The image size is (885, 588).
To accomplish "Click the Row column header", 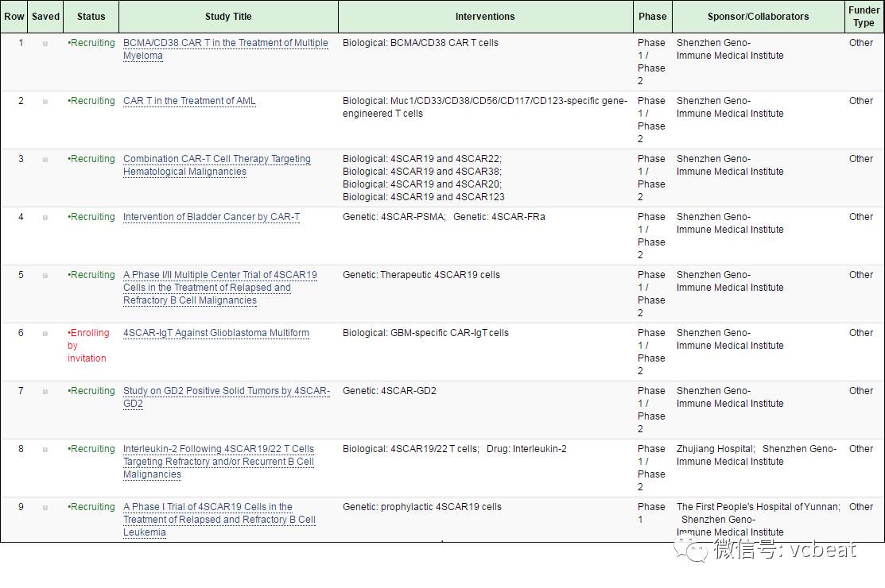I will click(x=14, y=17).
